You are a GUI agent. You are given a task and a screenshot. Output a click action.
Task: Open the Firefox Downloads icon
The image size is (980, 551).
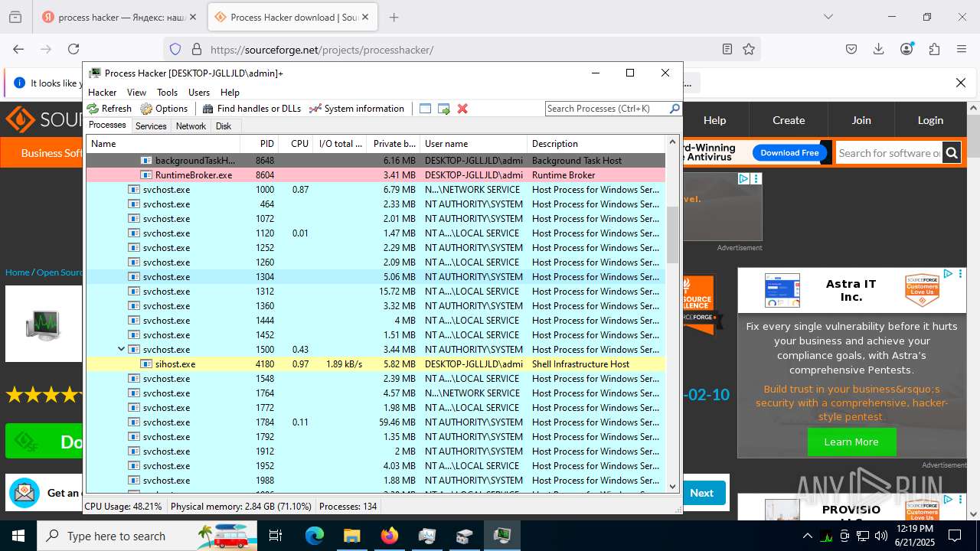point(879,49)
